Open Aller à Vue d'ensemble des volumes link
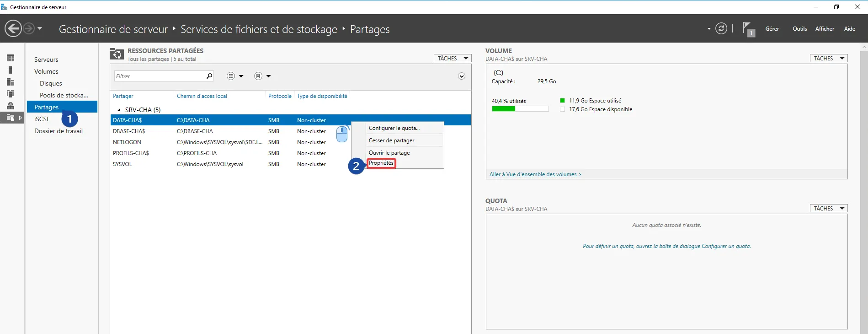 (x=535, y=174)
